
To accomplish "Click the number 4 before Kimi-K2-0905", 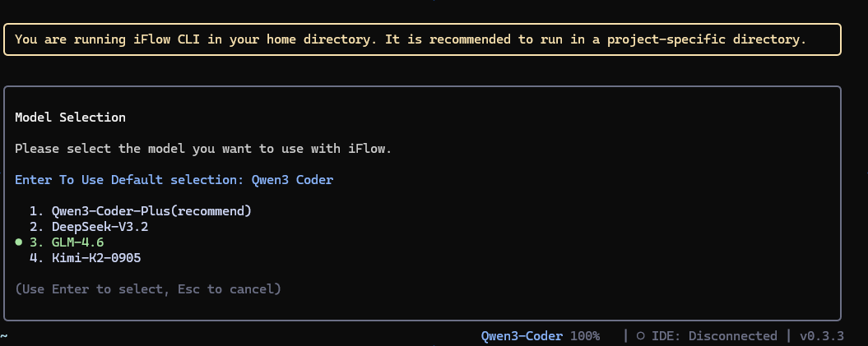I will 33,258.
